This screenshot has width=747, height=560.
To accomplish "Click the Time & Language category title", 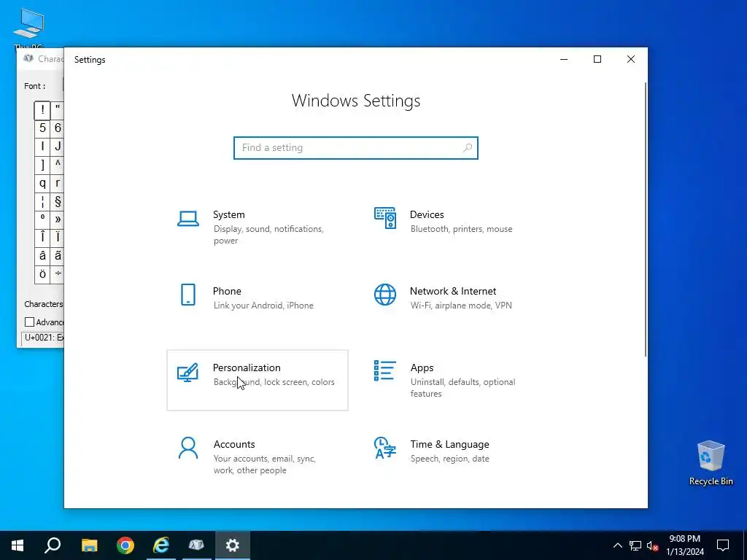I will 449,444.
